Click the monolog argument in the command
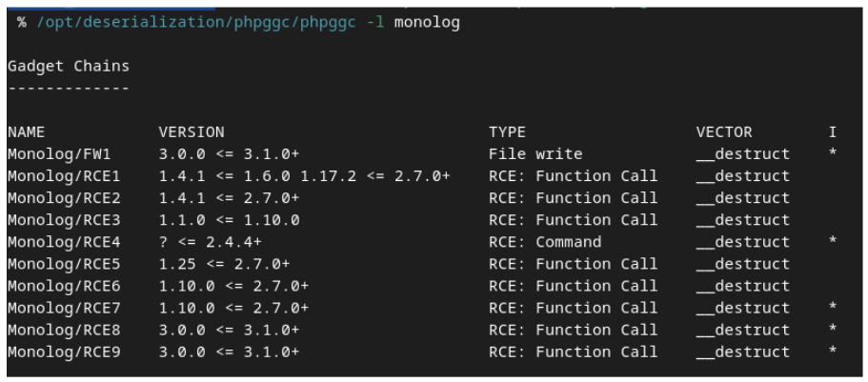The width and height of the screenshot is (868, 382). pyautogui.click(x=427, y=22)
